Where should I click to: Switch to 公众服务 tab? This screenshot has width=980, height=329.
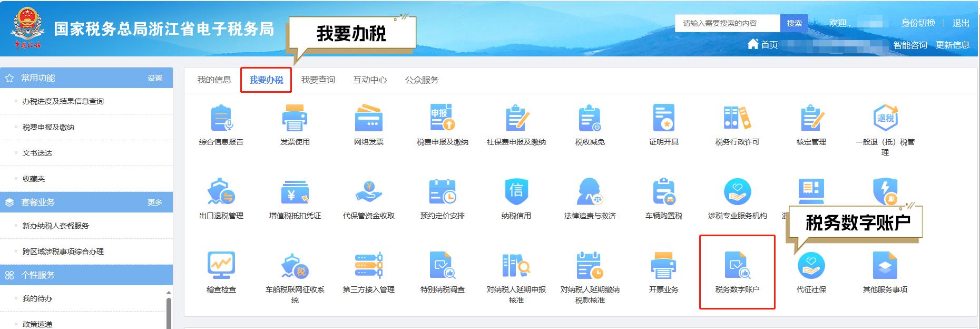[x=422, y=80]
